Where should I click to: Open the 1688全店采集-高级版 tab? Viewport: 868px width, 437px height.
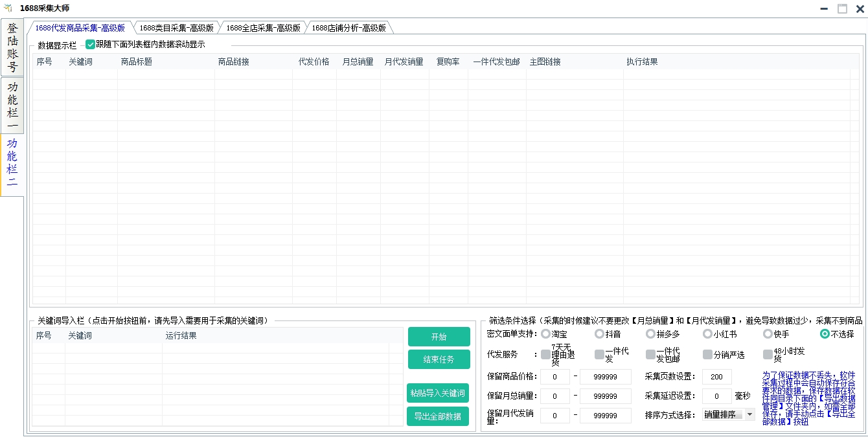263,28
